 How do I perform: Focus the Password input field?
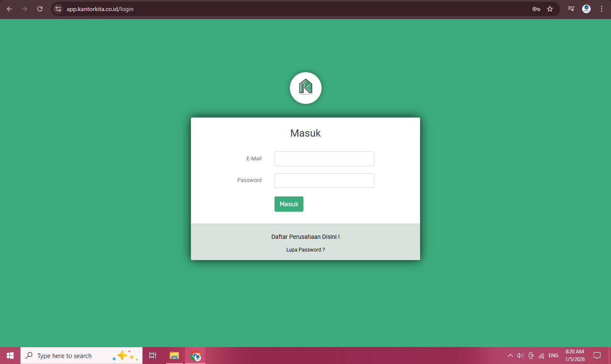(x=324, y=180)
